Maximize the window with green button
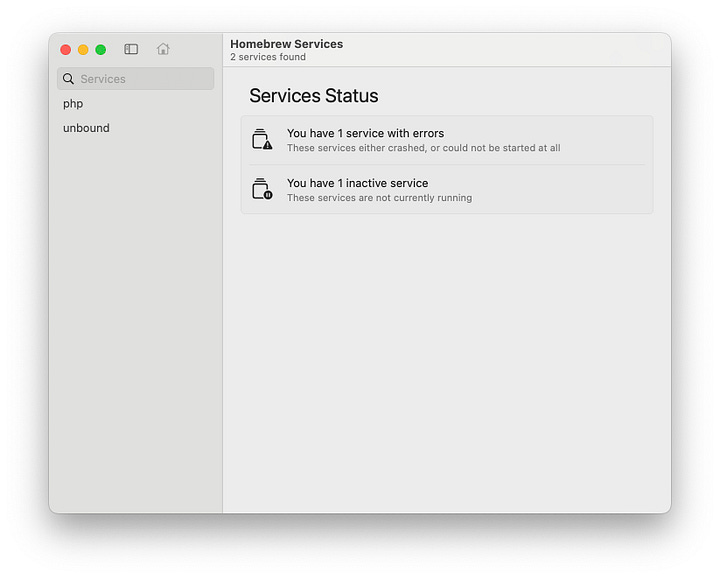Image resolution: width=720 pixels, height=578 pixels. 101,50
